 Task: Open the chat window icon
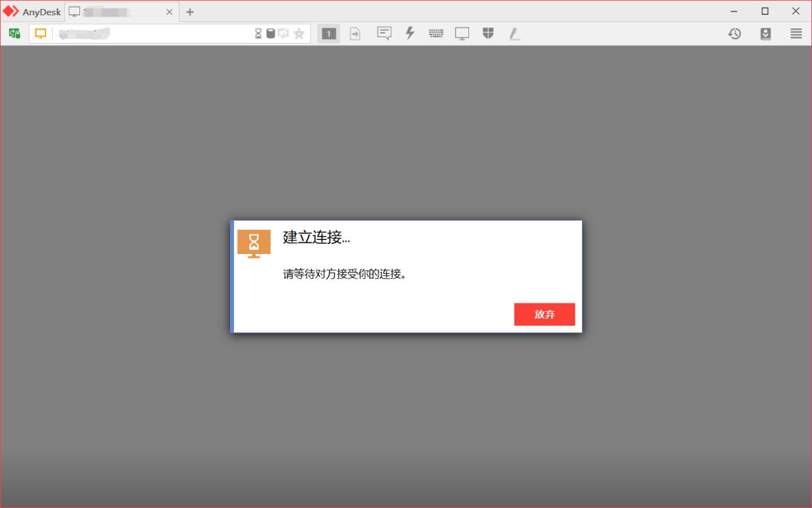pos(384,33)
